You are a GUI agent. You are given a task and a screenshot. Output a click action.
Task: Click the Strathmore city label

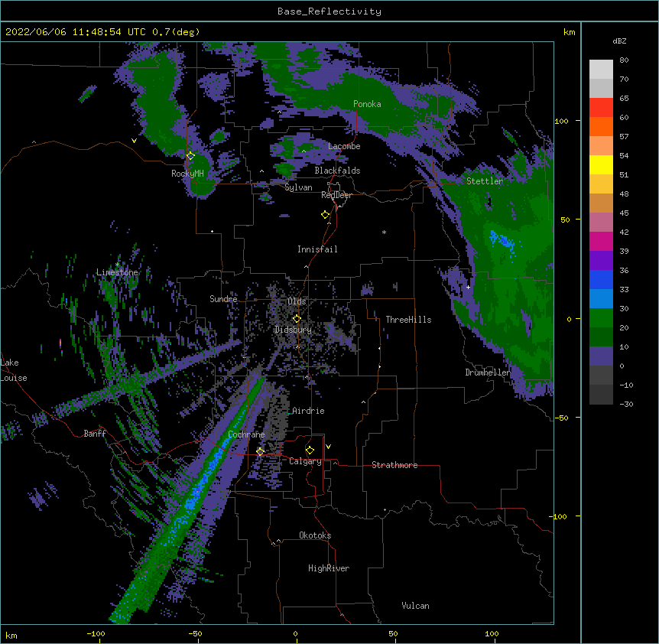tap(394, 465)
